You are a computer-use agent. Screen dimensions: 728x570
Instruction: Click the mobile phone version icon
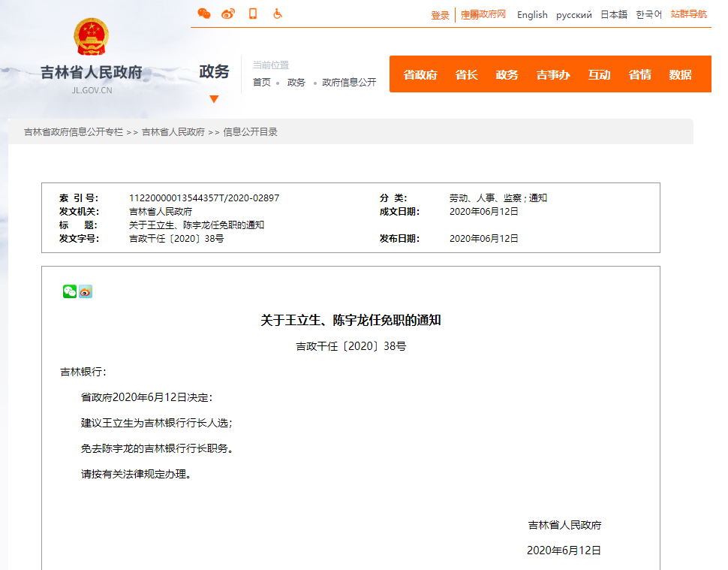253,14
